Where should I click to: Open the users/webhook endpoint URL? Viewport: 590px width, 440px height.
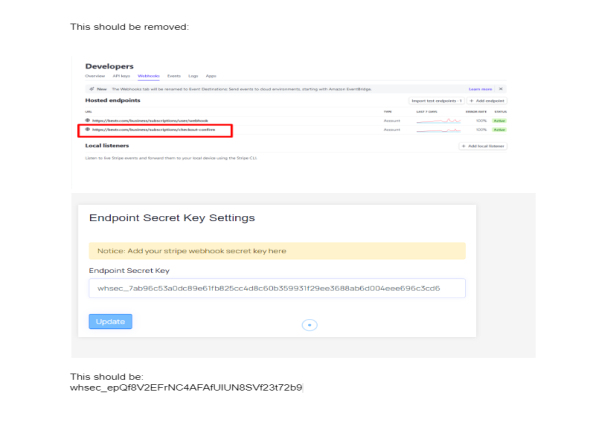coord(150,121)
